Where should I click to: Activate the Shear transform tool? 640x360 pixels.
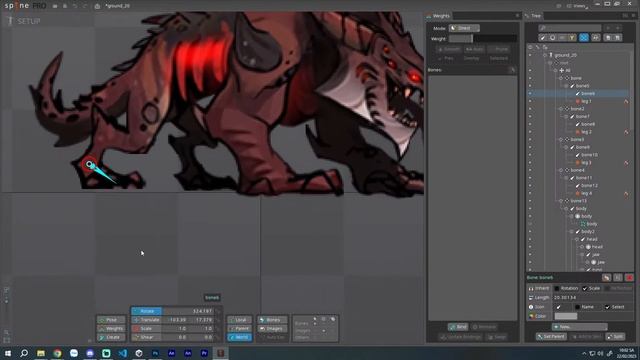tap(147, 338)
